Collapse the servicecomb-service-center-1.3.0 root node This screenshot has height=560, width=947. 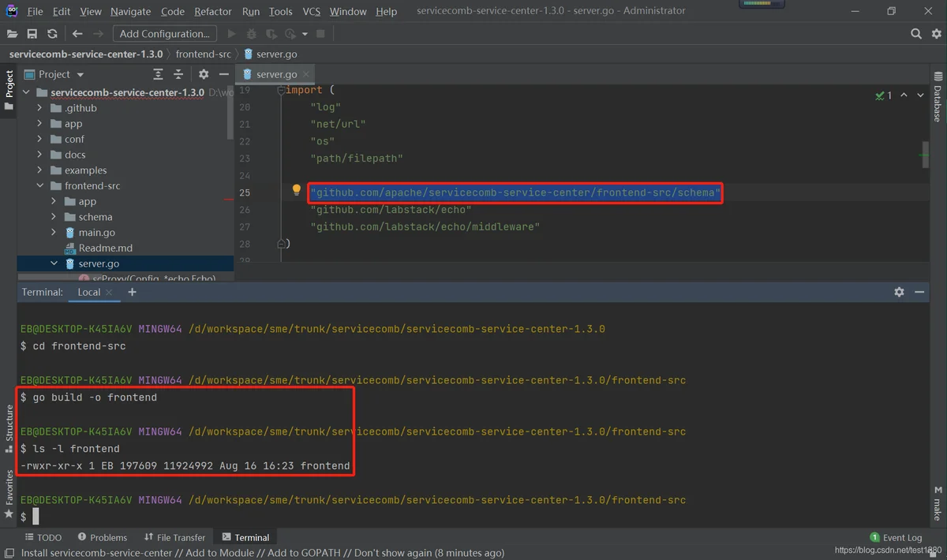(x=27, y=92)
